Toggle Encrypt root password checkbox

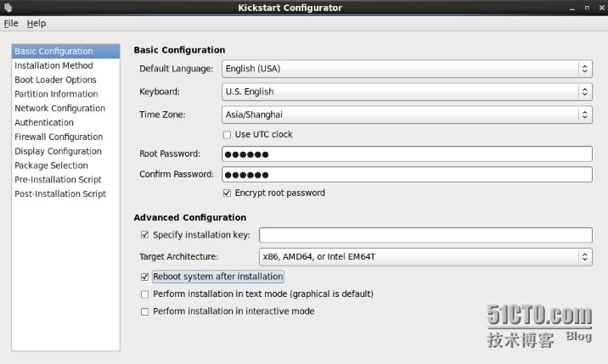point(228,193)
